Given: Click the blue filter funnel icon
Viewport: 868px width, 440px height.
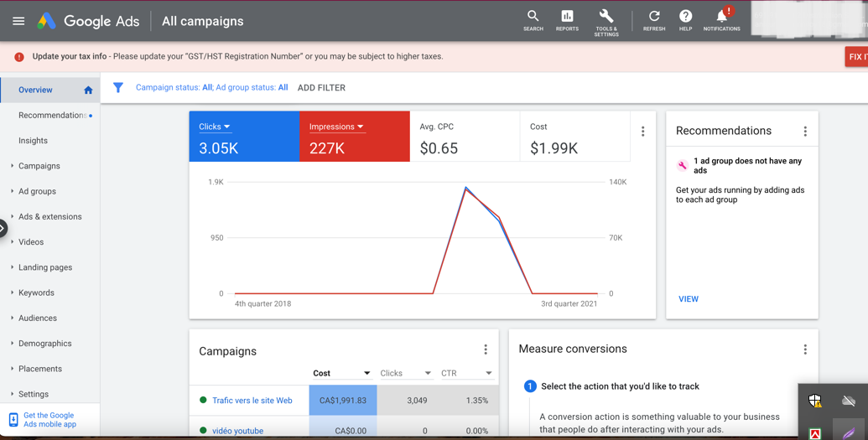Looking at the screenshot, I should [x=118, y=87].
